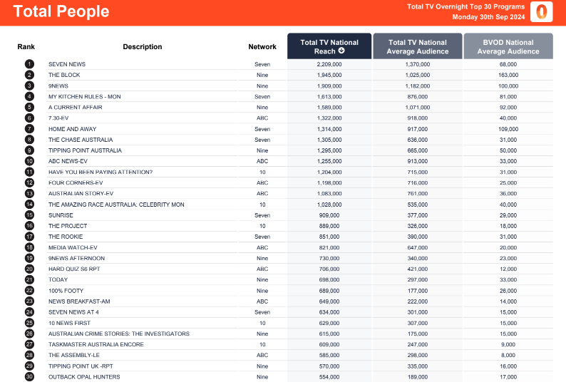Viewport: 566px width, 392px height.
Task: Click the Rank column header
Action: [26, 46]
